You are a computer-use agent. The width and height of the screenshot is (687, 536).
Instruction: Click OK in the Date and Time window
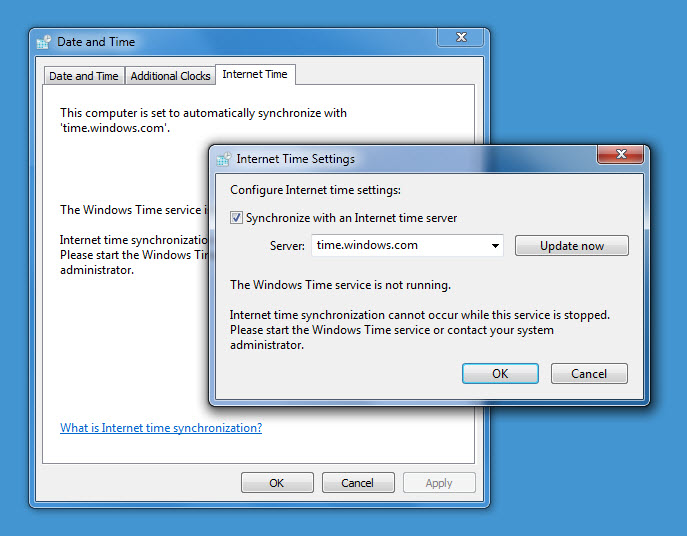[277, 483]
